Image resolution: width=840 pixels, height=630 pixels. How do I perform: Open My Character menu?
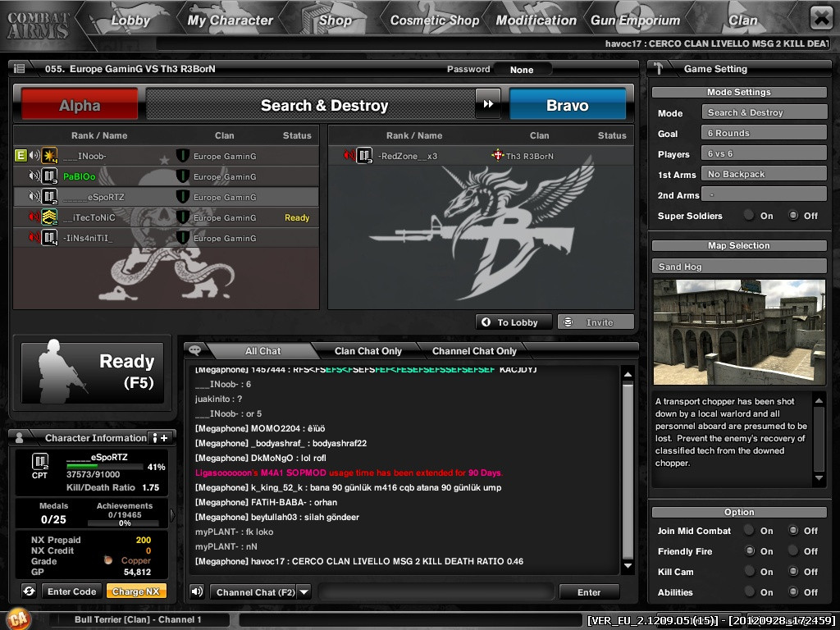coord(231,21)
